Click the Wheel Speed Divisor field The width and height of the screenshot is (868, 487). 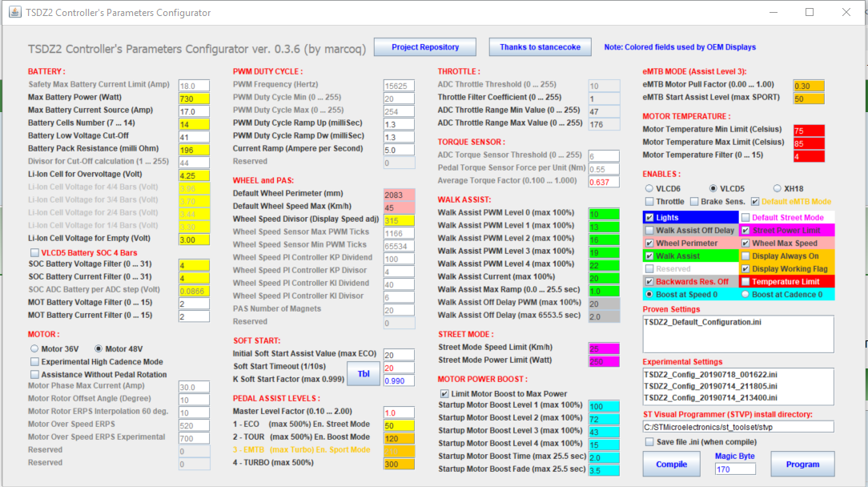399,220
